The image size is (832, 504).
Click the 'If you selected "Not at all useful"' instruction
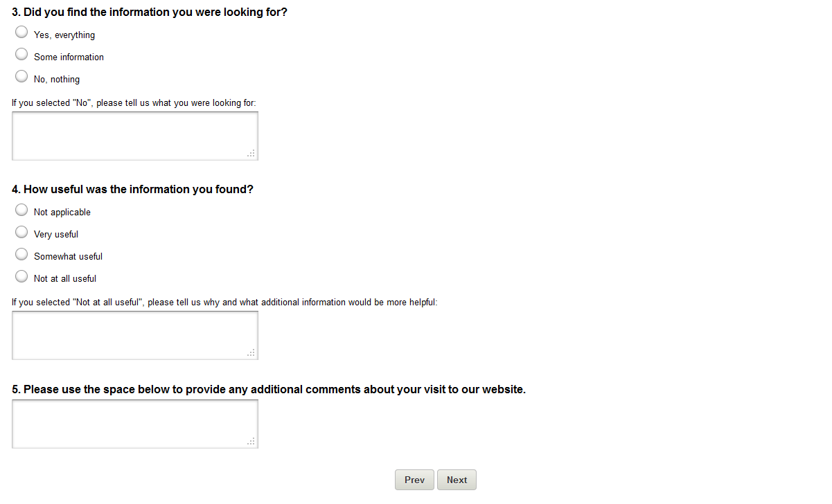[x=224, y=302]
